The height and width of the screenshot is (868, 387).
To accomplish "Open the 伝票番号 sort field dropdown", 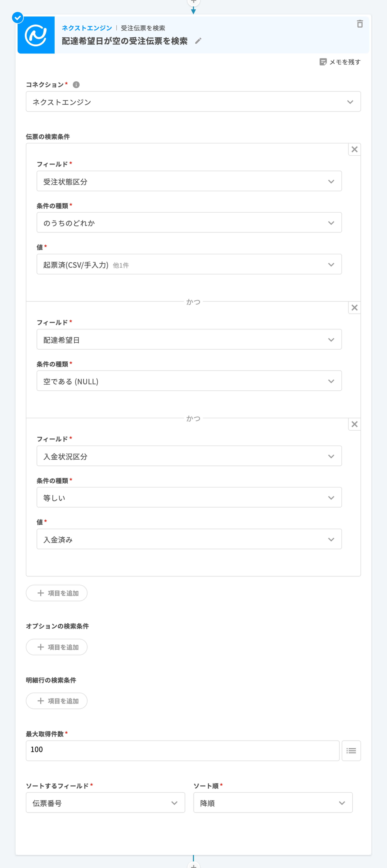I will tap(105, 803).
